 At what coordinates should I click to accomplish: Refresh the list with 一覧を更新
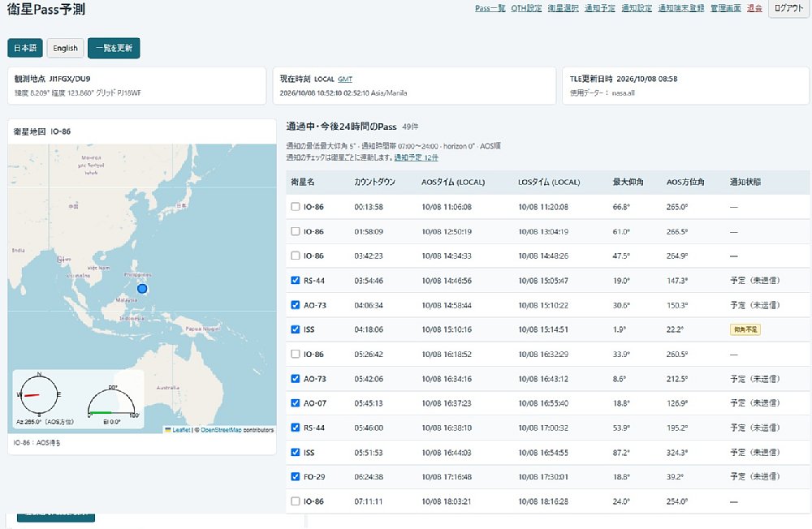114,48
